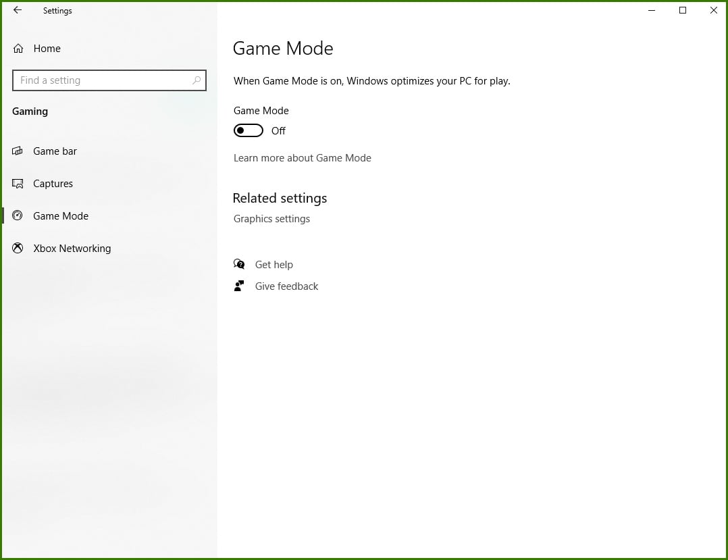The height and width of the screenshot is (560, 728).
Task: Turn on the Game Mode switch
Action: (249, 130)
